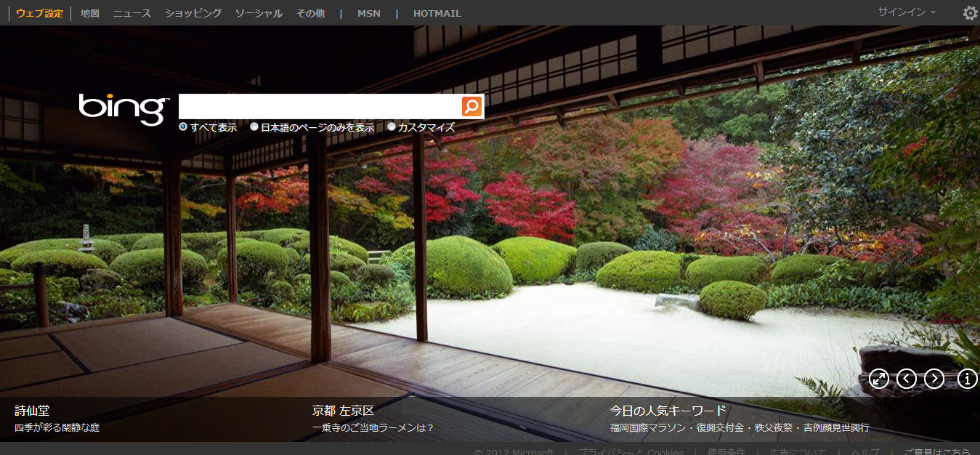Show the previous background image

point(906,379)
